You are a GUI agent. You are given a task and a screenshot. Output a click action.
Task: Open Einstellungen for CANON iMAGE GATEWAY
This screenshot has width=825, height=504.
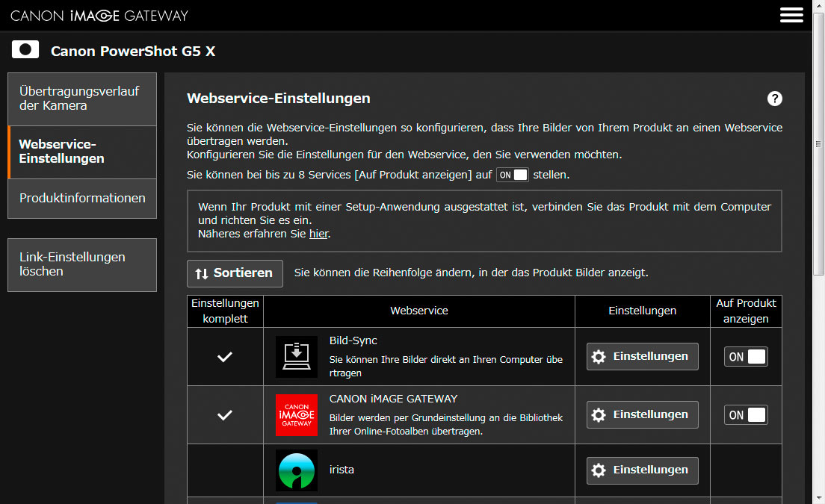pos(642,415)
